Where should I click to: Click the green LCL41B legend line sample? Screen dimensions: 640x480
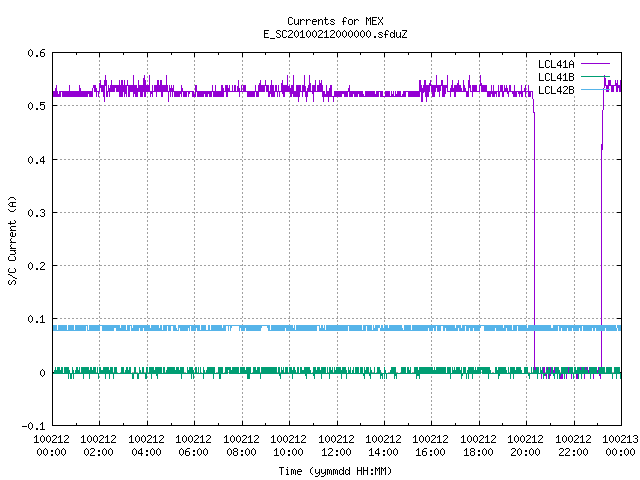(595, 76)
